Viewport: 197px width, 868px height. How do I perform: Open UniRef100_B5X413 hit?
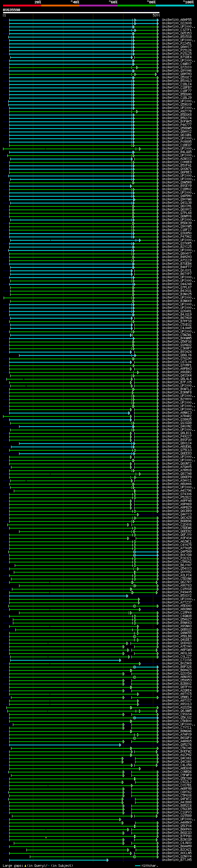tap(177, 81)
